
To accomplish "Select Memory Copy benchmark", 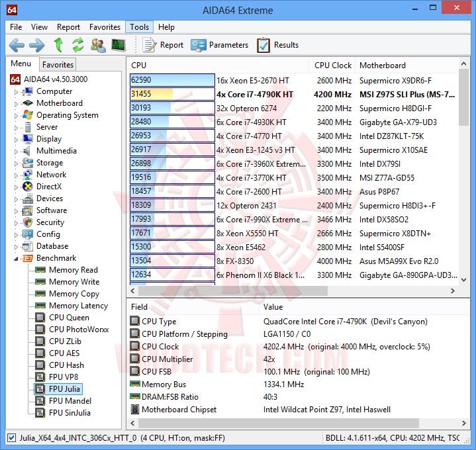I will point(74,294).
